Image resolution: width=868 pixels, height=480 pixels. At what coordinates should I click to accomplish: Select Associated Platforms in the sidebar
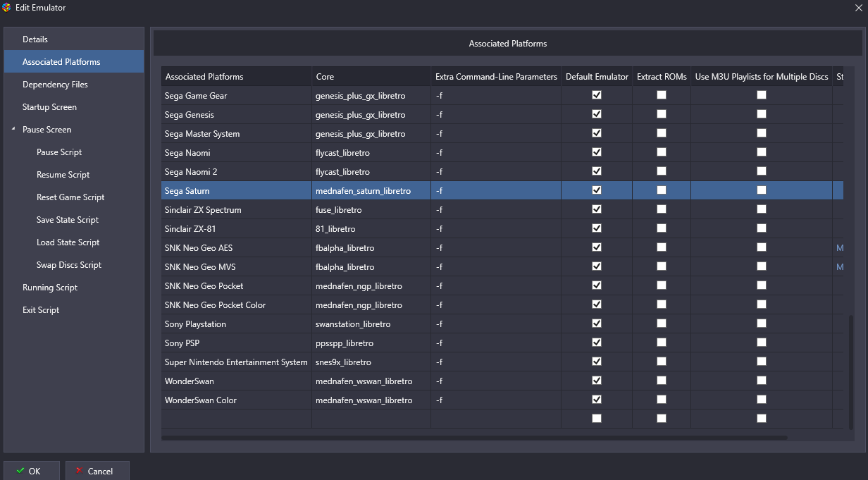[x=74, y=62]
